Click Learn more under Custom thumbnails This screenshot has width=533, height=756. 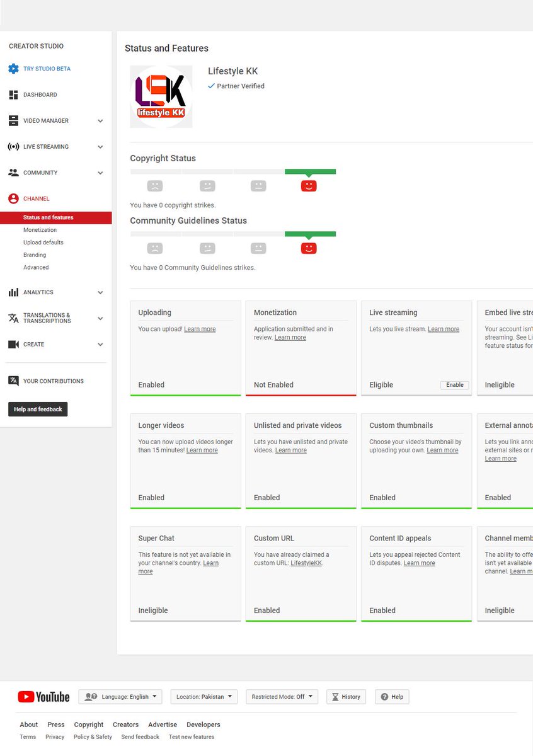tap(442, 450)
